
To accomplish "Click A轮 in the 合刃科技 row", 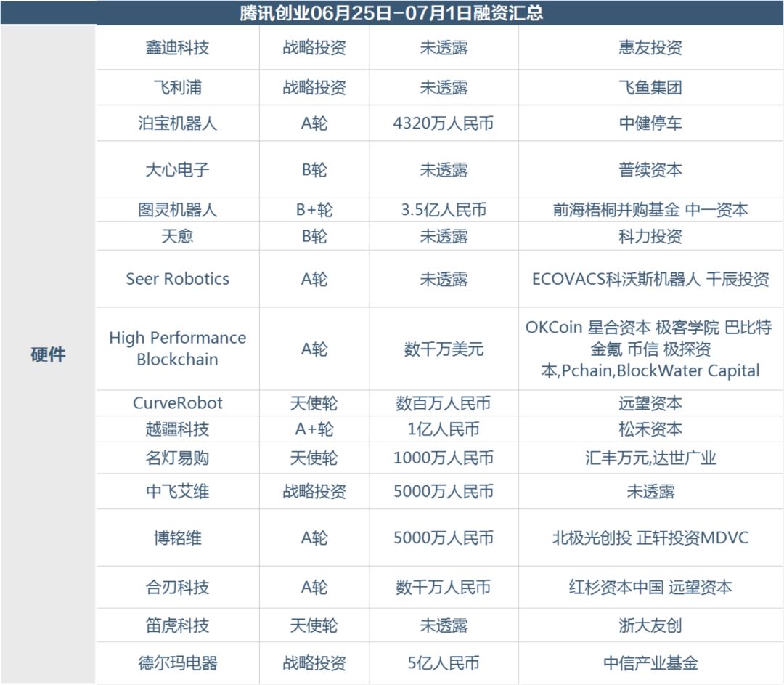I will [314, 588].
